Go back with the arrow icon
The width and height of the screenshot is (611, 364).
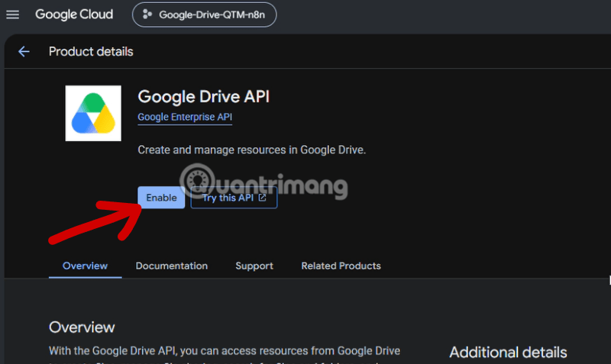[24, 51]
